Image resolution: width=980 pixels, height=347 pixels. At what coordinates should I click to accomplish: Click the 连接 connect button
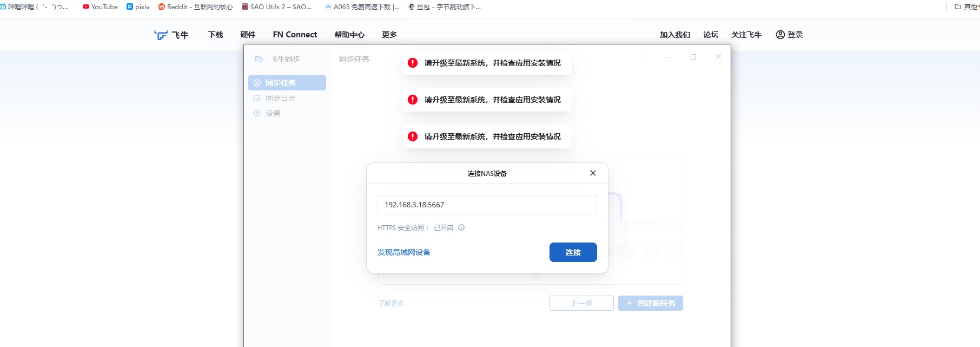coord(573,252)
